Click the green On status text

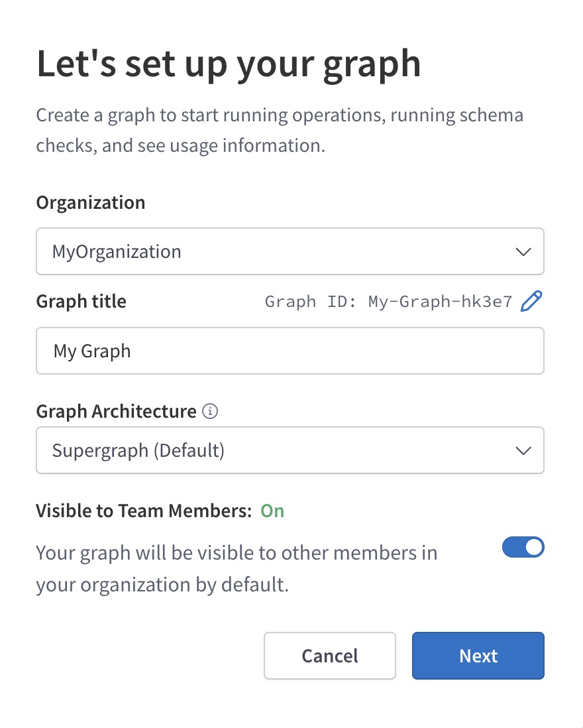272,511
